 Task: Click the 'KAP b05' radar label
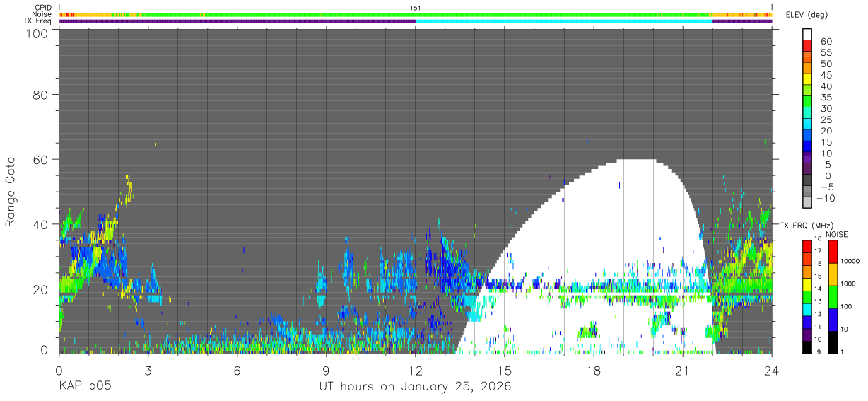click(x=85, y=386)
